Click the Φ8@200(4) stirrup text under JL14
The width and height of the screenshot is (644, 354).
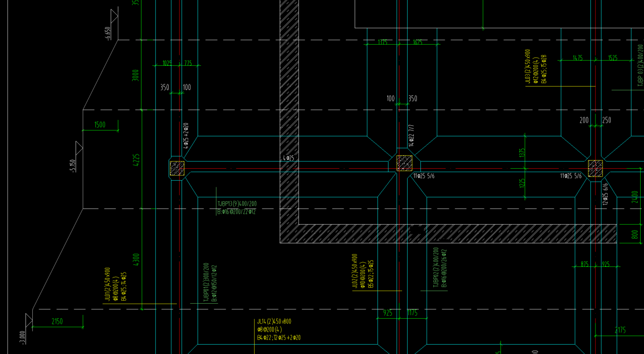pos(269,329)
